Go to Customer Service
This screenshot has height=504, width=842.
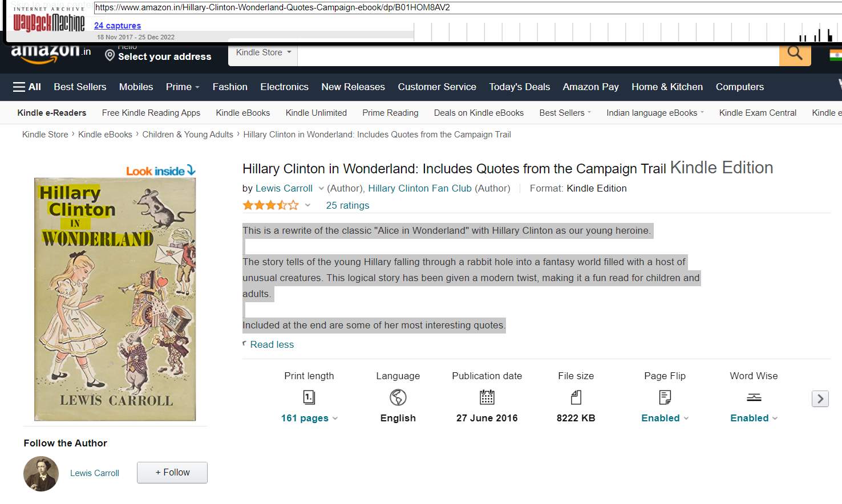(437, 87)
